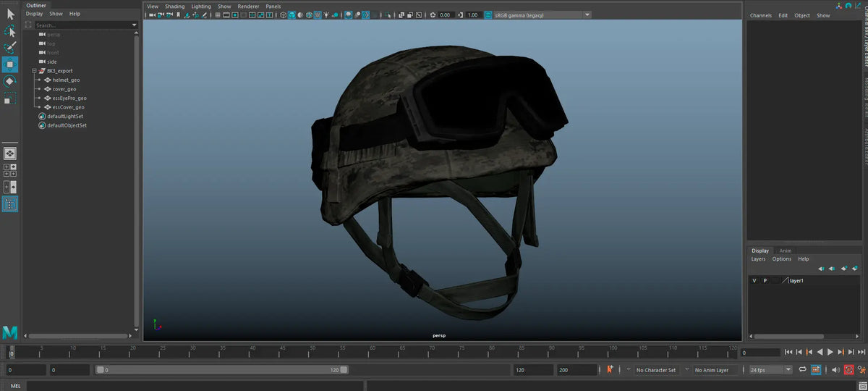This screenshot has width=868, height=391.
Task: Choose the Scale tool
Action: 10,98
